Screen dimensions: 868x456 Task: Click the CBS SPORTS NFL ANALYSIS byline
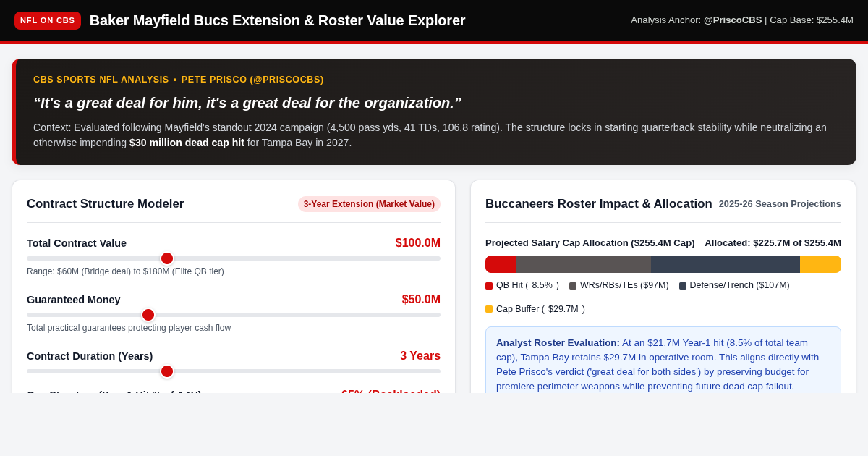coord(179,80)
